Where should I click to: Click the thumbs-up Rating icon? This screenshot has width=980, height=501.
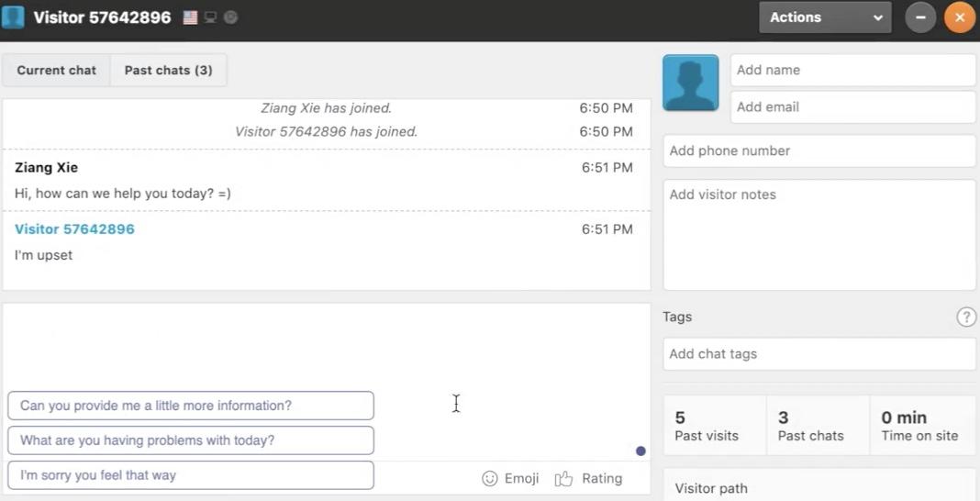click(x=563, y=478)
